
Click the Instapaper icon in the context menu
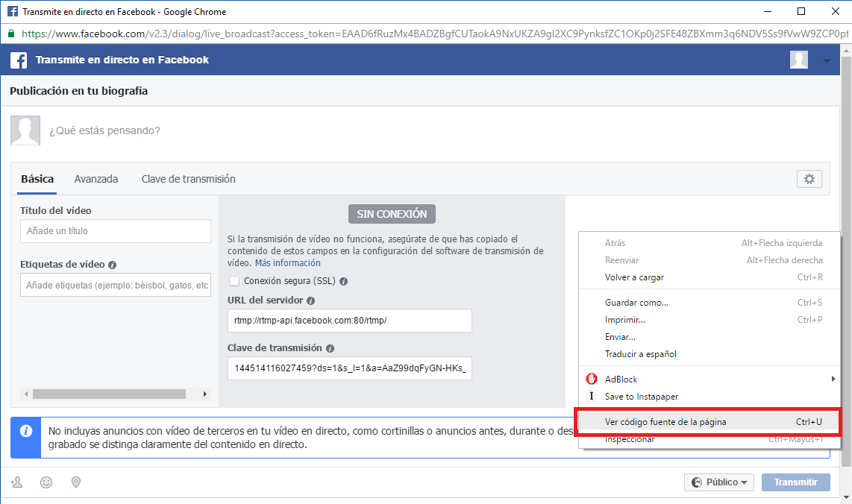tap(592, 396)
